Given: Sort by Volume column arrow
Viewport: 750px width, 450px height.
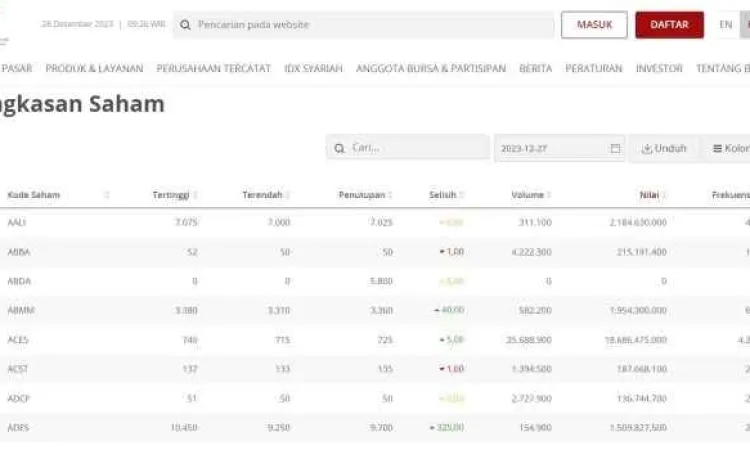Looking at the screenshot, I should (x=549, y=195).
